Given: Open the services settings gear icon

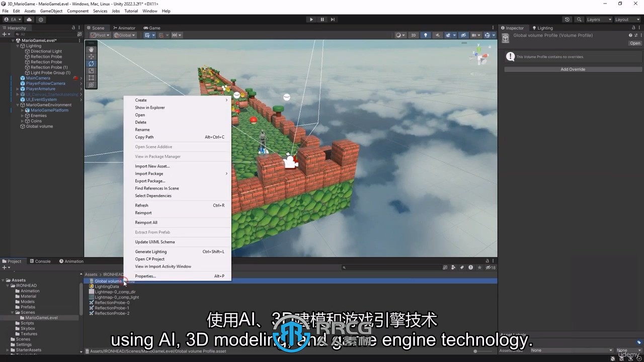Looking at the screenshot, I should click(x=41, y=20).
